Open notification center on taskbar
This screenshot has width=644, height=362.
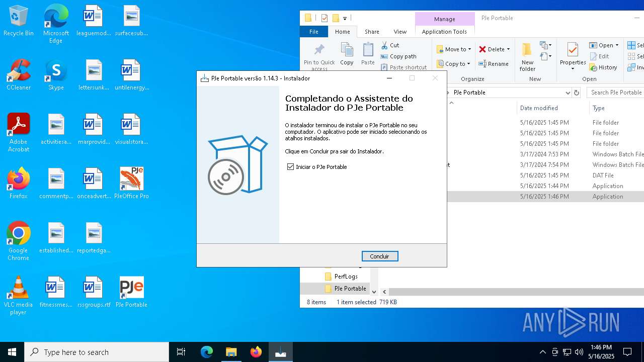click(627, 352)
